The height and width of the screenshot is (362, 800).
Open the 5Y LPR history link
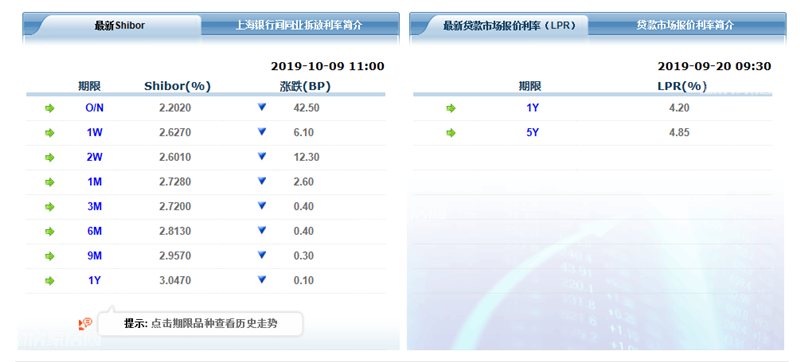pyautogui.click(x=532, y=133)
